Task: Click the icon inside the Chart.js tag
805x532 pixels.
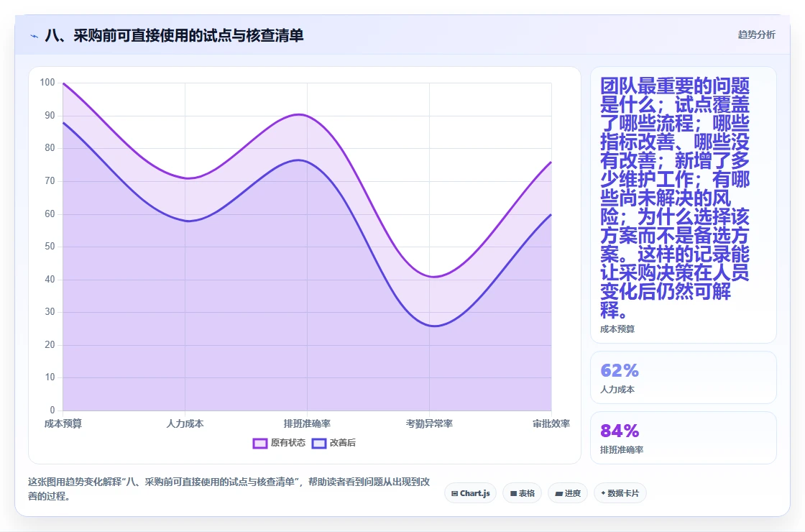Action: [x=454, y=493]
